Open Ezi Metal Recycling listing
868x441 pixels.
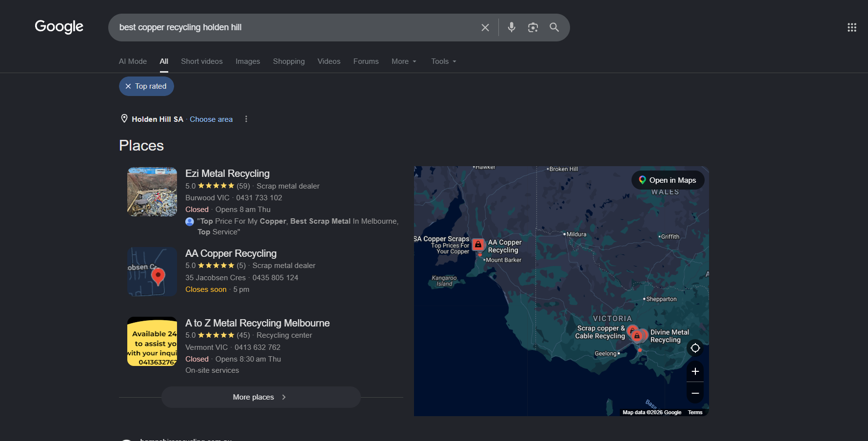tap(227, 173)
